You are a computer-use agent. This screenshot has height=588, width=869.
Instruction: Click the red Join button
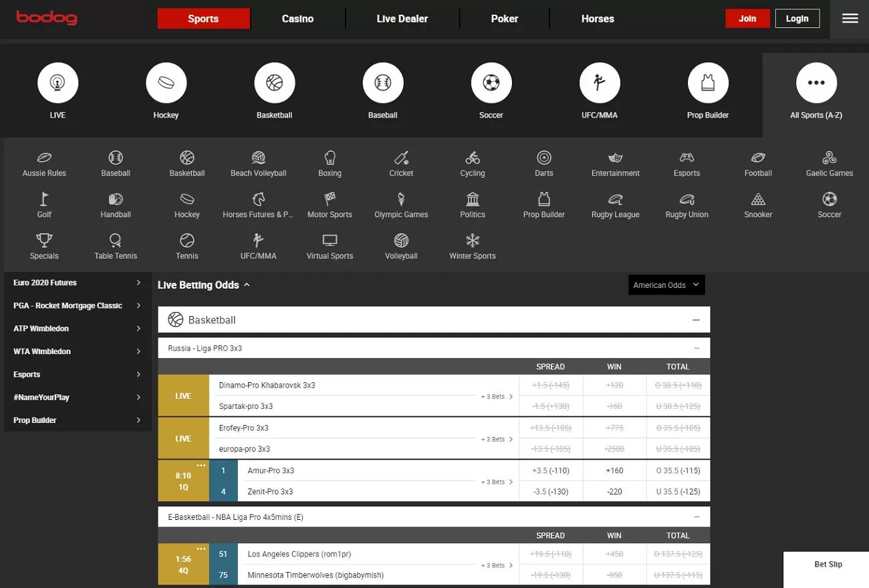pyautogui.click(x=747, y=19)
